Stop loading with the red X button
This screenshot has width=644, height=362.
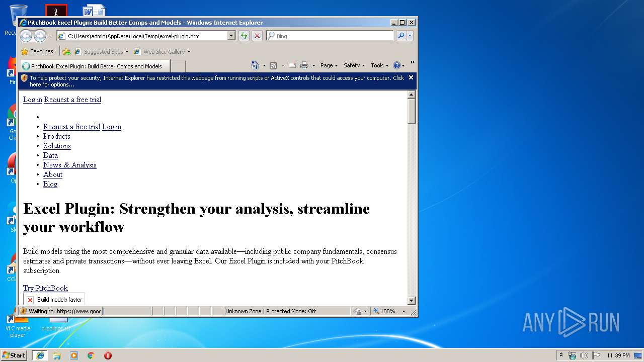point(257,36)
